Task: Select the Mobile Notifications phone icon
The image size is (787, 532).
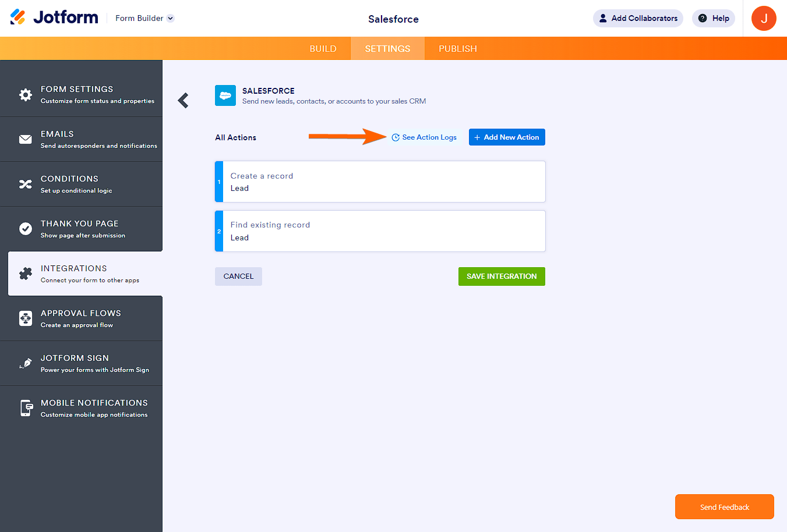Action: click(x=26, y=408)
